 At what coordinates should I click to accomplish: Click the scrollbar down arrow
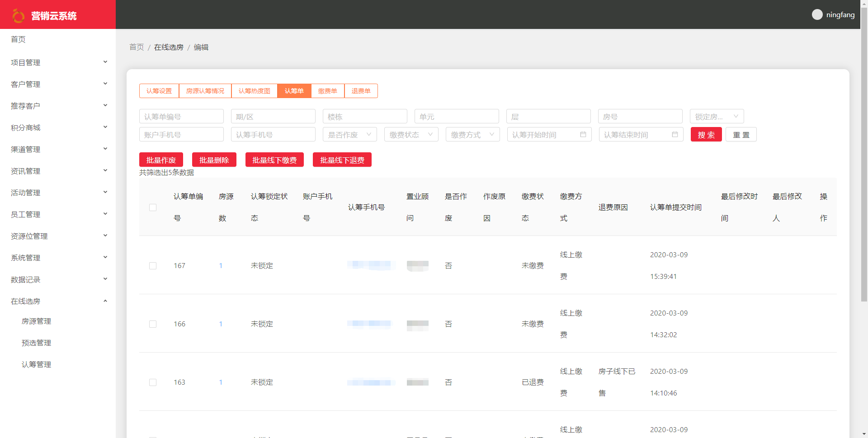[x=864, y=434]
